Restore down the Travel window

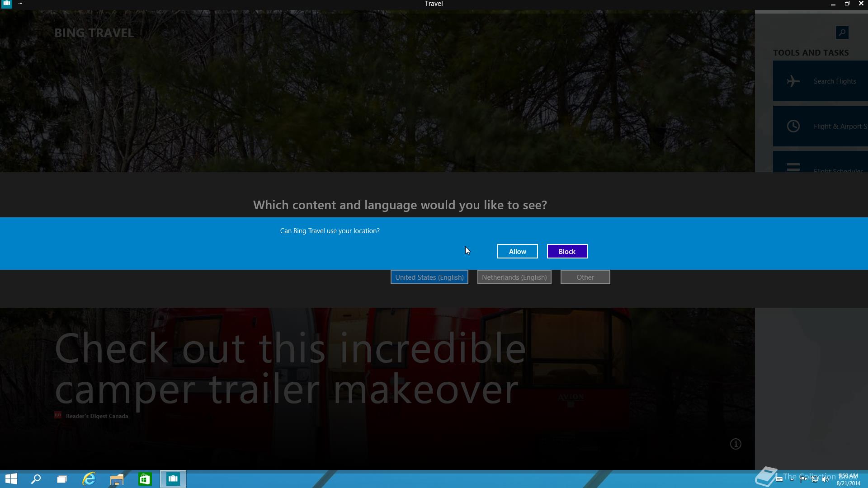(847, 4)
